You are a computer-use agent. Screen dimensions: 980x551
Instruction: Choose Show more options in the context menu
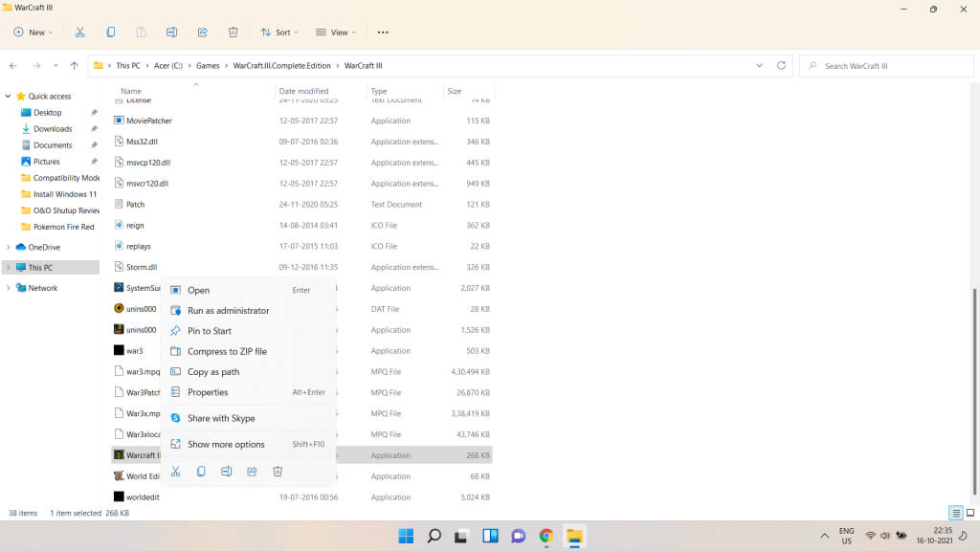(226, 444)
